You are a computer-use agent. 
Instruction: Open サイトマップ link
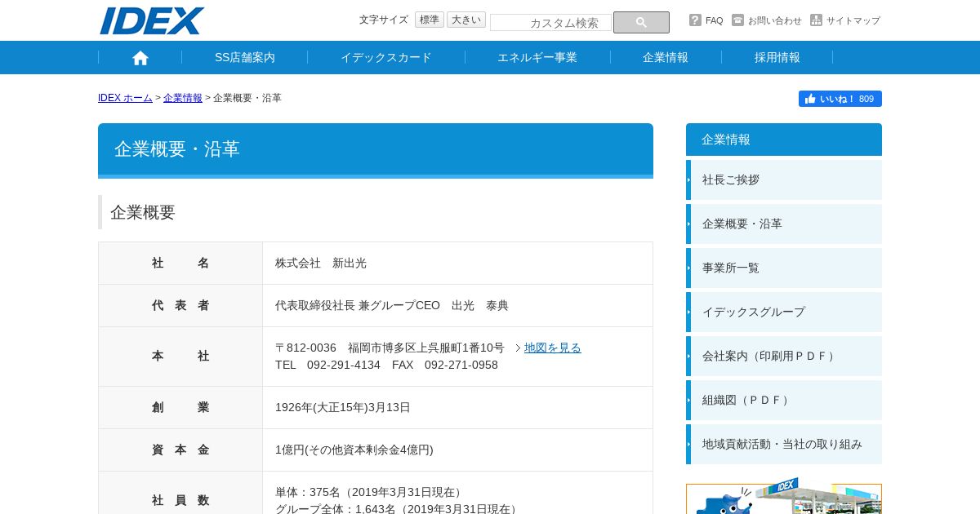tap(853, 20)
